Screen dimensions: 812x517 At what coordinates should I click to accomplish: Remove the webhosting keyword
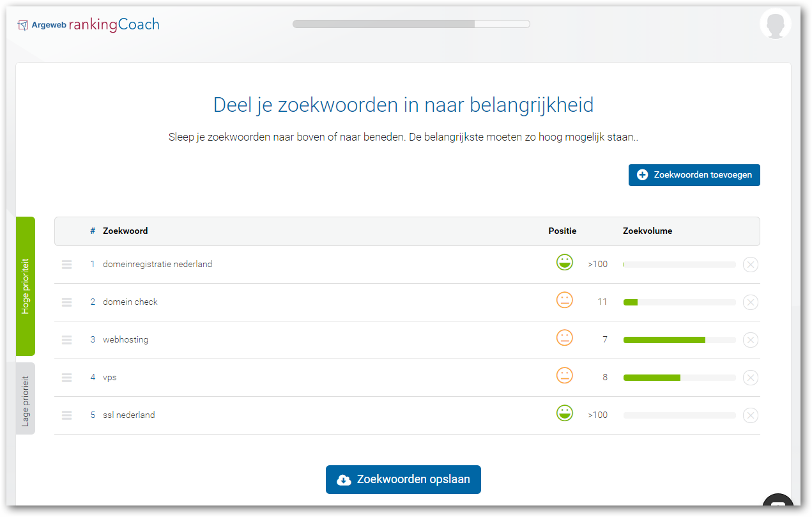click(751, 340)
